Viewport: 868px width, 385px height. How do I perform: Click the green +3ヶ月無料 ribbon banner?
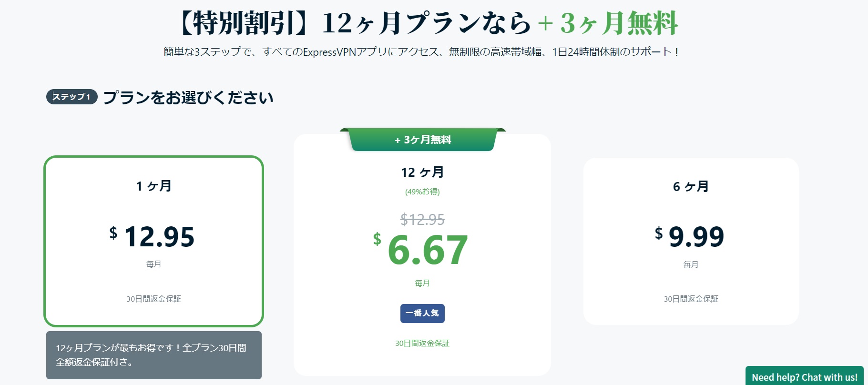coord(423,140)
